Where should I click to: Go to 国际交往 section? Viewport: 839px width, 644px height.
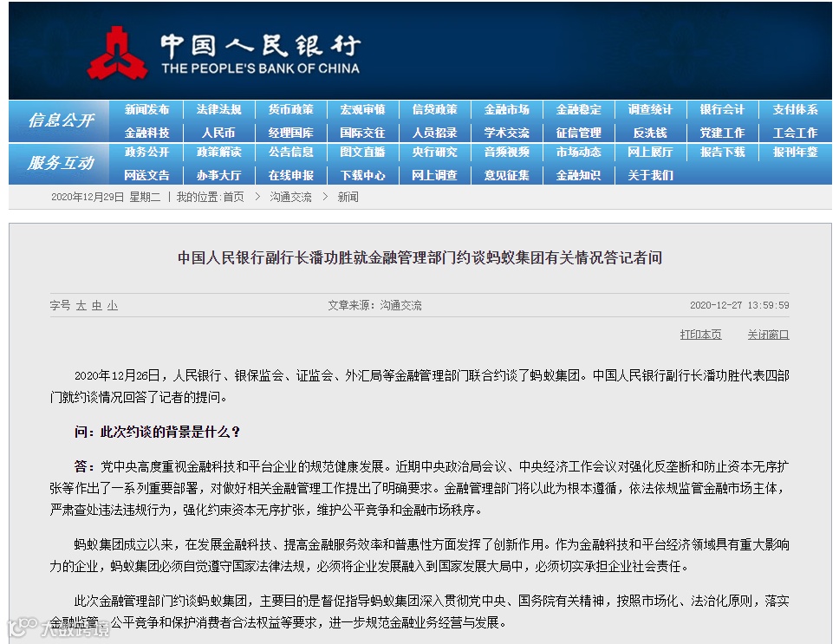pos(363,133)
